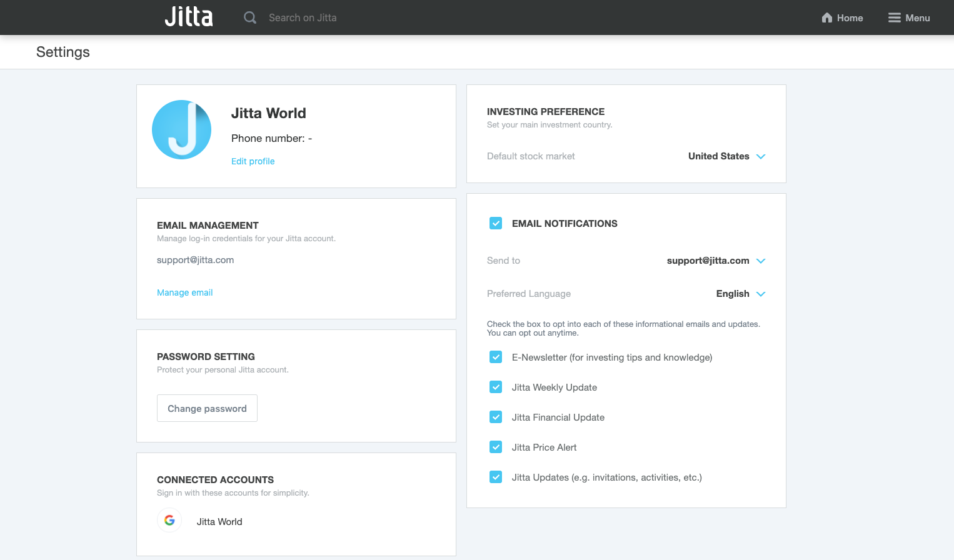
Task: Open the Manage email link
Action: coord(184,292)
